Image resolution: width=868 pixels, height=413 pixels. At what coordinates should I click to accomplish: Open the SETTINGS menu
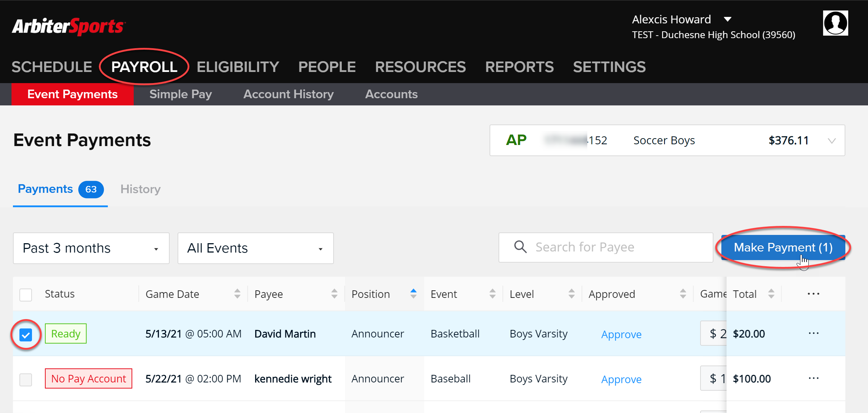pyautogui.click(x=609, y=67)
